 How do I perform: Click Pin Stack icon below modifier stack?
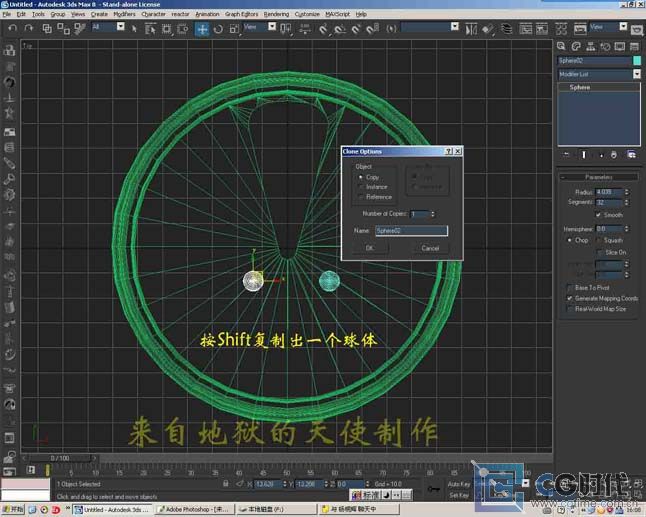tap(566, 155)
